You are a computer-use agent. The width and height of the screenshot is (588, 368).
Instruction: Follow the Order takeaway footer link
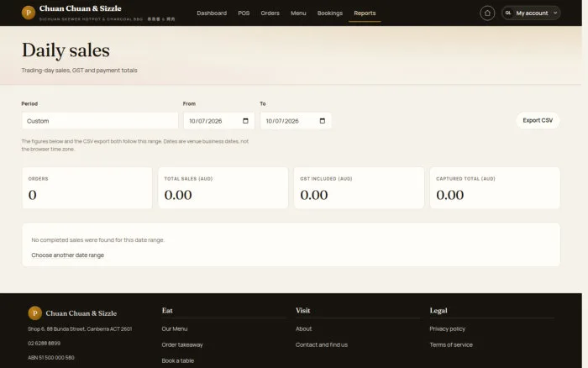(x=182, y=344)
